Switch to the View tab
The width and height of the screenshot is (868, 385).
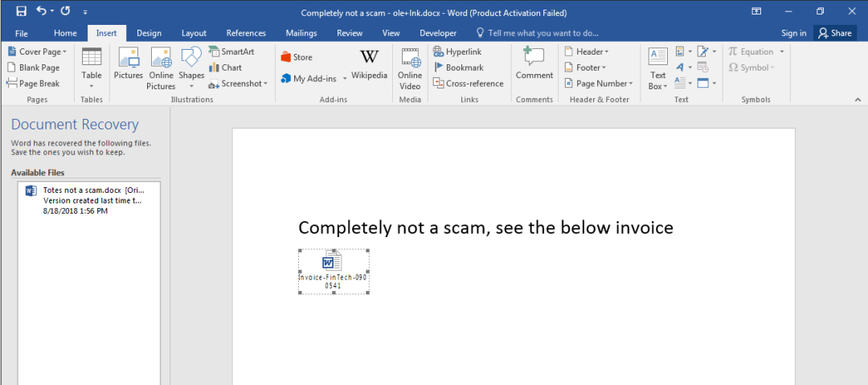391,33
